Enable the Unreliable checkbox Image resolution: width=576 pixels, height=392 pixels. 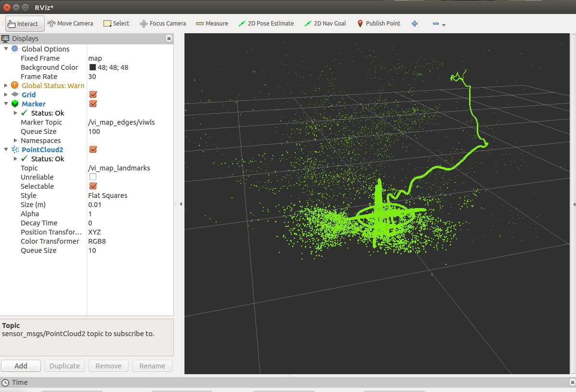[x=93, y=177]
